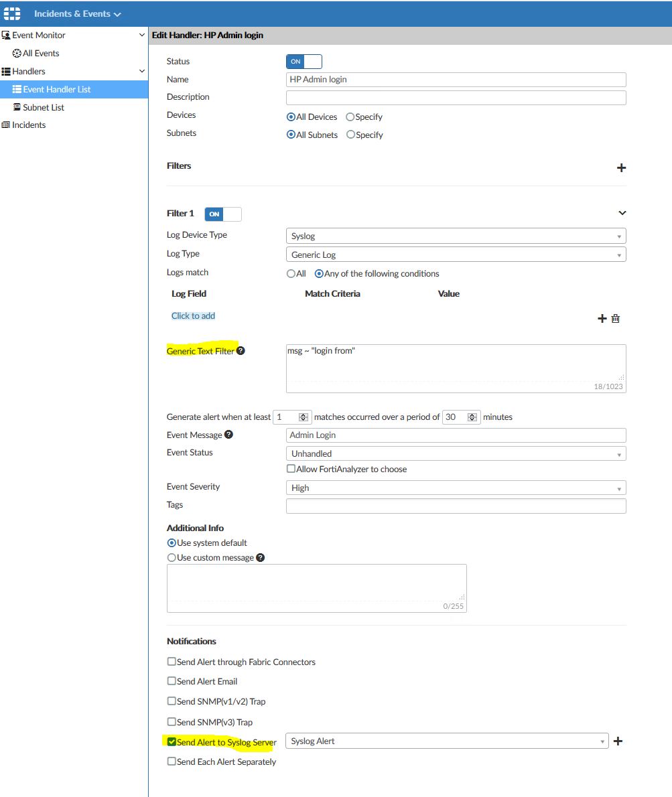The width and height of the screenshot is (672, 797).
Task: Click the Match Criteria column header
Action: click(332, 294)
